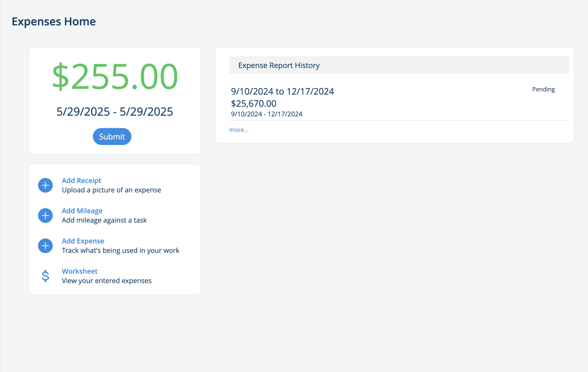Open the Worksheet link
This screenshot has width=588, height=372.
pos(80,271)
